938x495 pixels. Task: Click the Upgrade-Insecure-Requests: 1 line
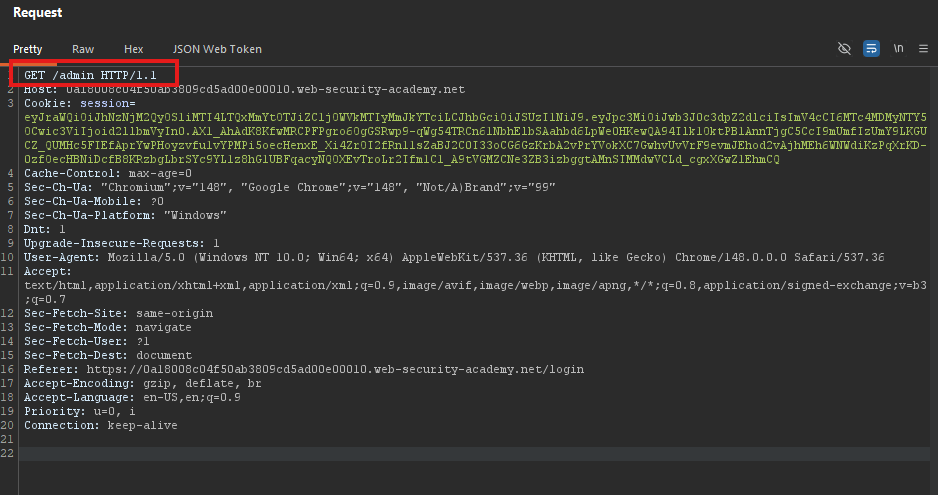tap(121, 243)
